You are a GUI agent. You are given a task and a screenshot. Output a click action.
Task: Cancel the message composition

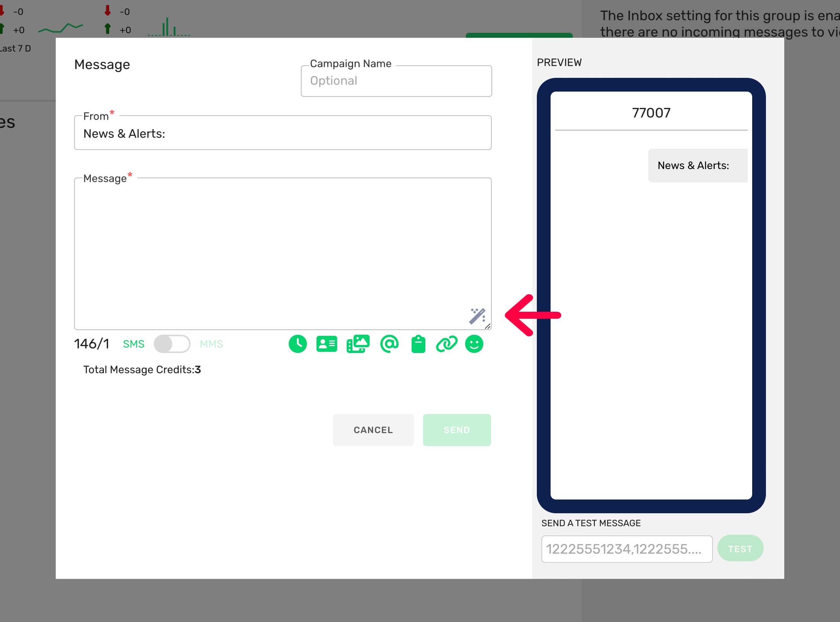373,430
